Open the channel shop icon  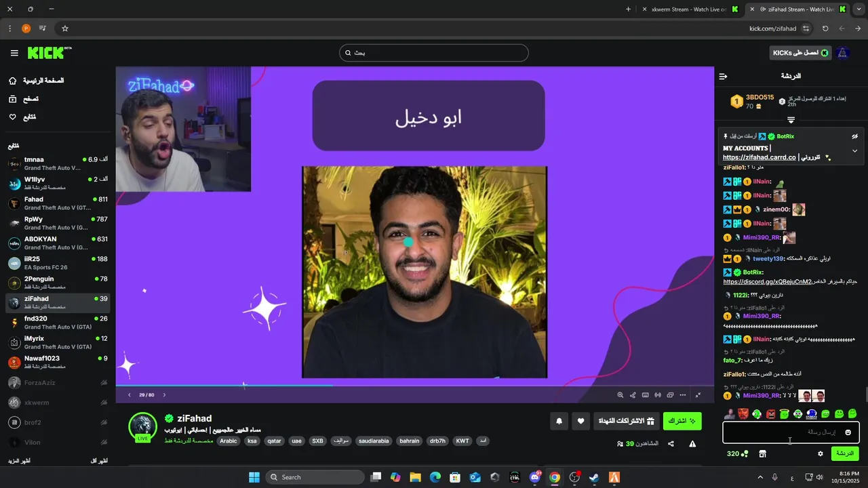[x=762, y=453]
